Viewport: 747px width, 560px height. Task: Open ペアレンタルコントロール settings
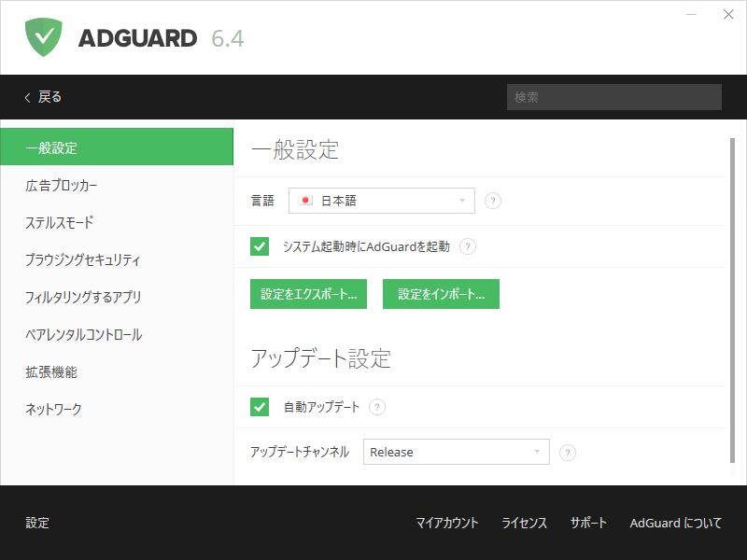[x=117, y=334]
